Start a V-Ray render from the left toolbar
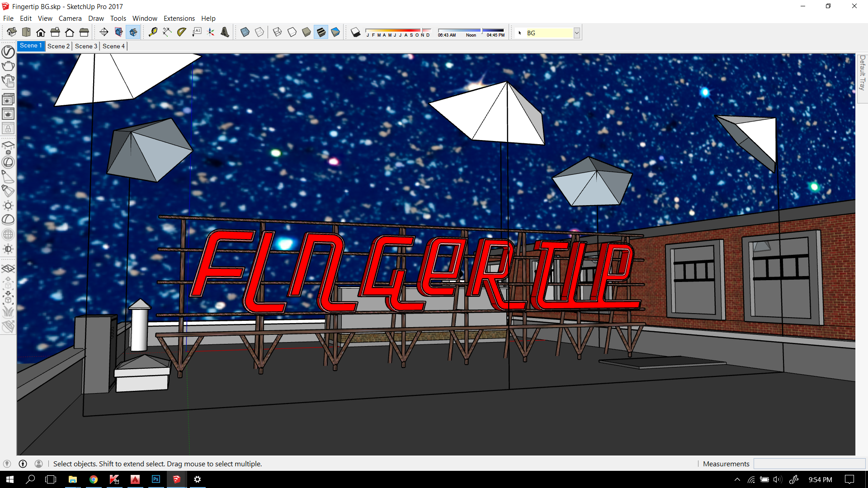Image resolution: width=868 pixels, height=488 pixels. tap(8, 66)
